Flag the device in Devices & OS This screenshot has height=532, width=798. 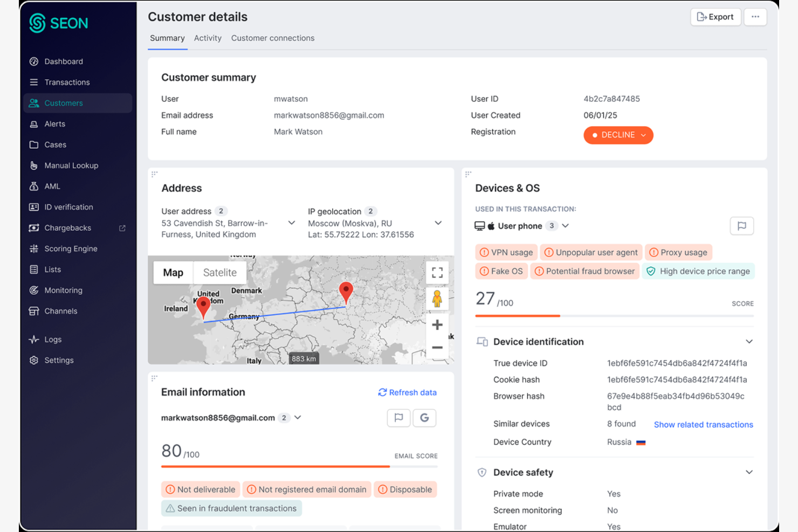click(742, 226)
